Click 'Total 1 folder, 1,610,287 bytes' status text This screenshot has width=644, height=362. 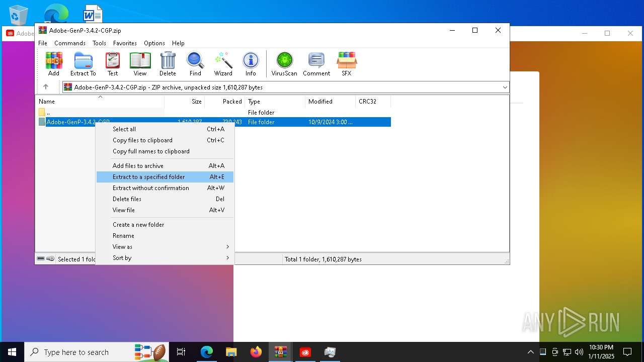(x=323, y=259)
